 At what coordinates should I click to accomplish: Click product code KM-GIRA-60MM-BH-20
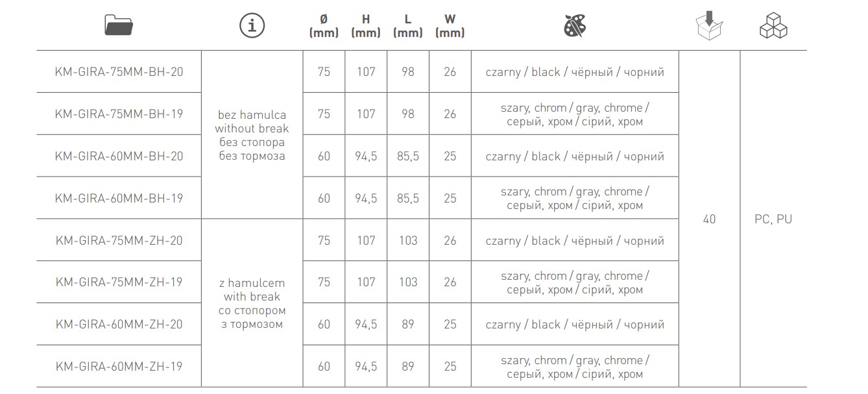pos(119,156)
